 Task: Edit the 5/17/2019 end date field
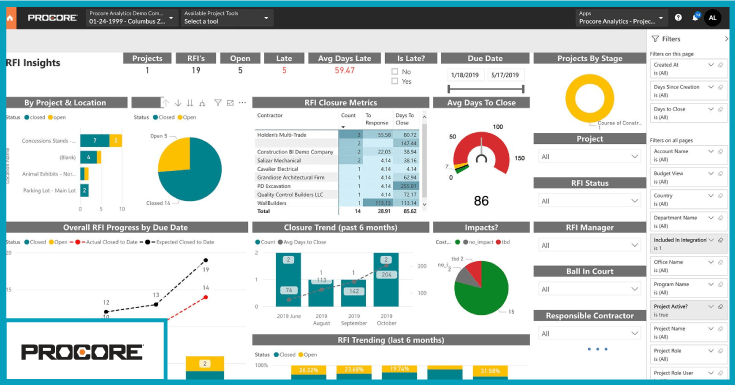coord(505,75)
